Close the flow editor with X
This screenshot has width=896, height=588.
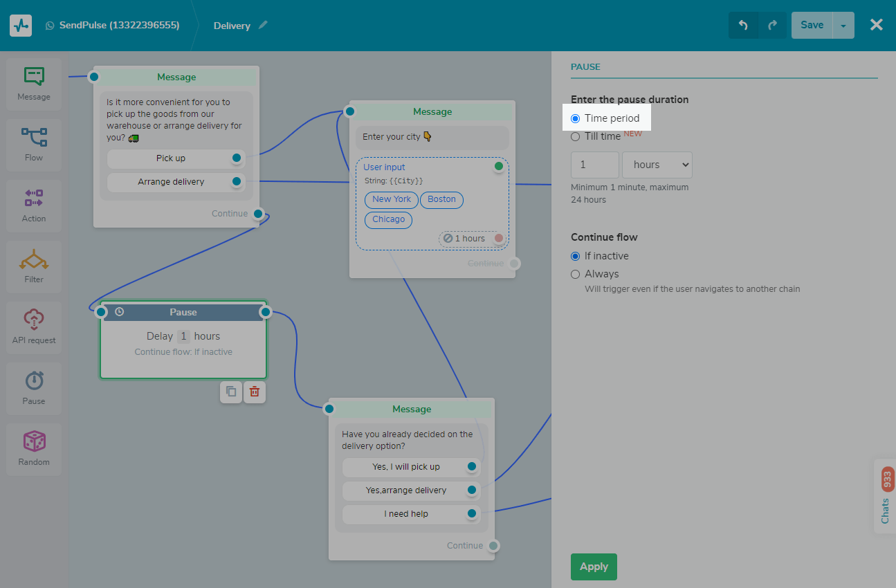point(877,25)
